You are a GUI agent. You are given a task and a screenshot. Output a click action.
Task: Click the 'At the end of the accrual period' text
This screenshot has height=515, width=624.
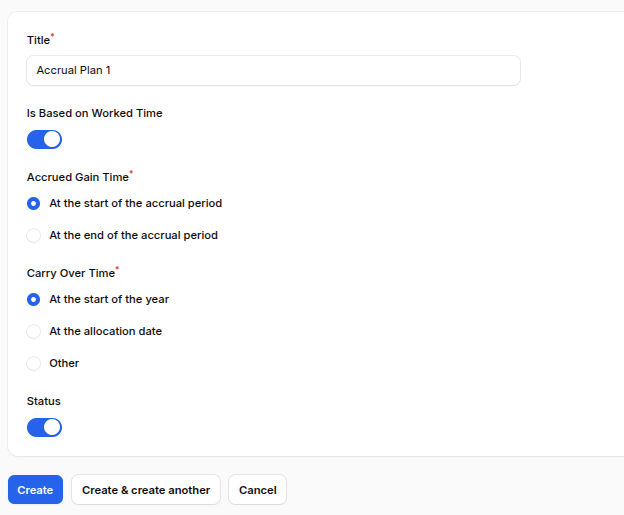[x=133, y=236]
